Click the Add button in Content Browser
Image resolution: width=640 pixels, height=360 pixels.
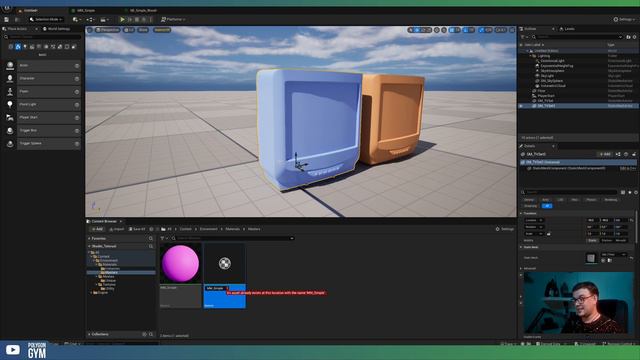97,229
